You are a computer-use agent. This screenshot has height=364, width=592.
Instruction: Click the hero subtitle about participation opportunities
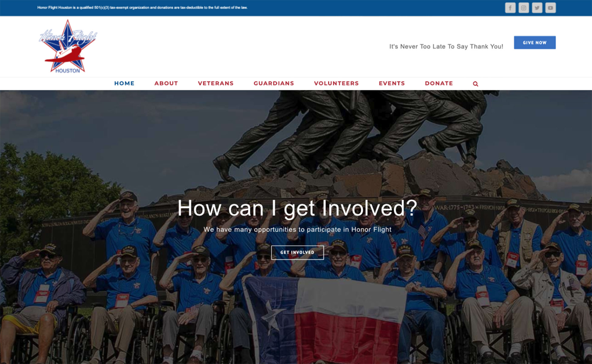click(x=297, y=230)
